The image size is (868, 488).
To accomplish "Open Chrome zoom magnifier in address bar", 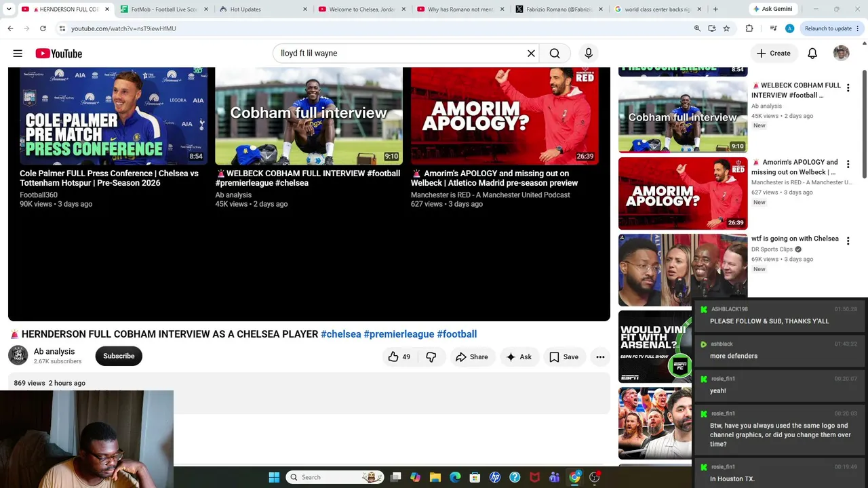I will [697, 28].
